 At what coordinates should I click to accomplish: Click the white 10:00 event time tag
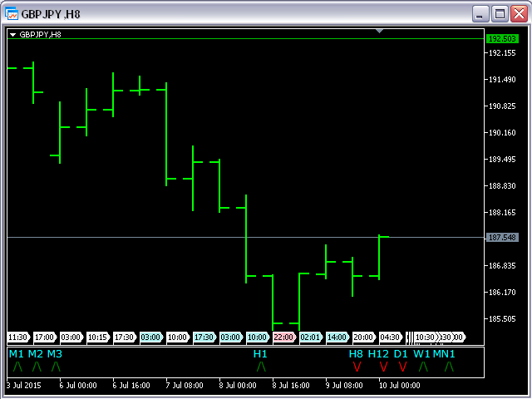pyautogui.click(x=179, y=337)
